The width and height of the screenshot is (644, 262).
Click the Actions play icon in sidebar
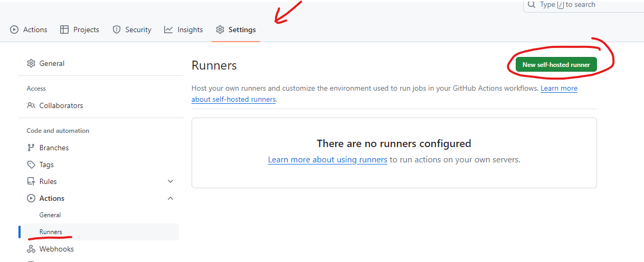pos(31,198)
